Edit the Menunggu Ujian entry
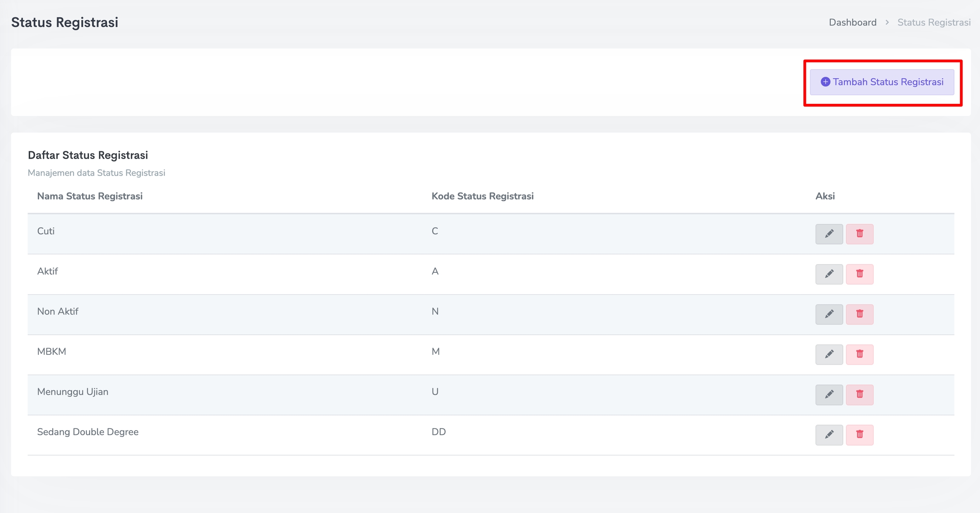The width and height of the screenshot is (980, 513). [x=829, y=395]
